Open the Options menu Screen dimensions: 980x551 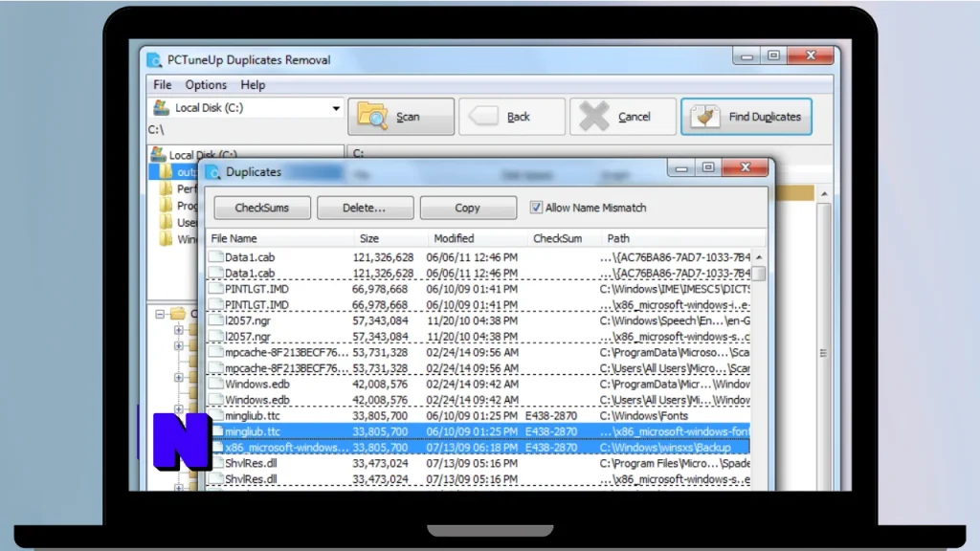coord(206,84)
